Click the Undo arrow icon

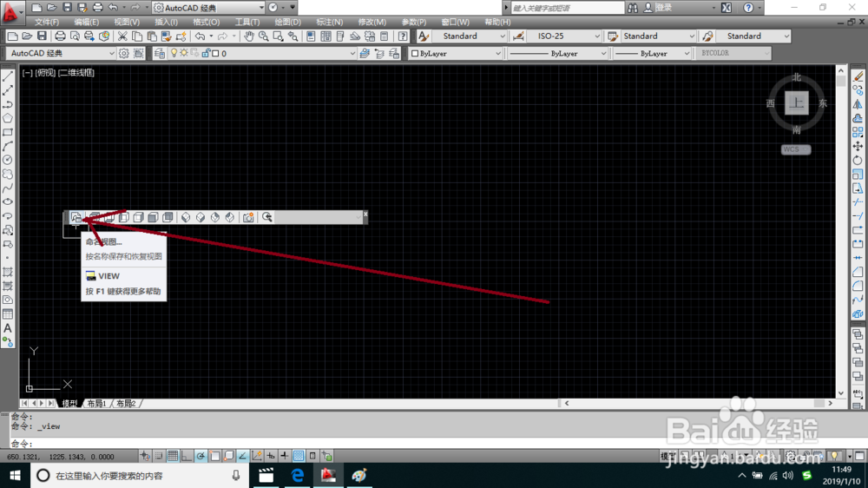(x=200, y=36)
